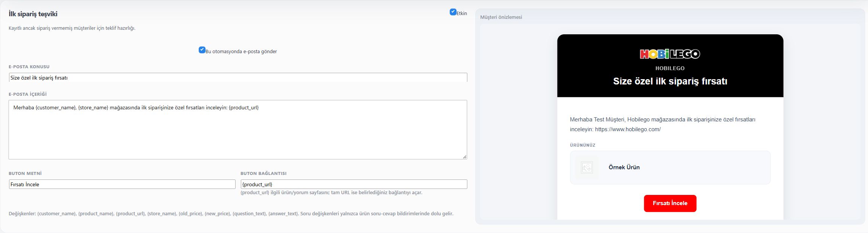Click the 'Değişkenler' variables hint line

tap(231, 214)
